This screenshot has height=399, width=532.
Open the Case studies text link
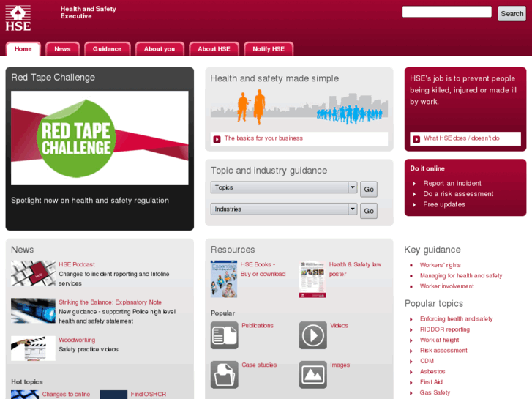pyautogui.click(x=259, y=365)
